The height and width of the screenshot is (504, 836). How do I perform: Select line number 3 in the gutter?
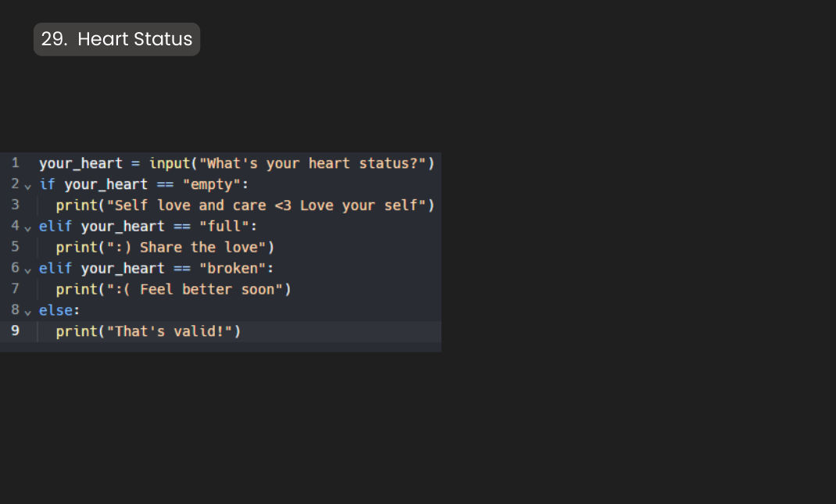(x=15, y=206)
